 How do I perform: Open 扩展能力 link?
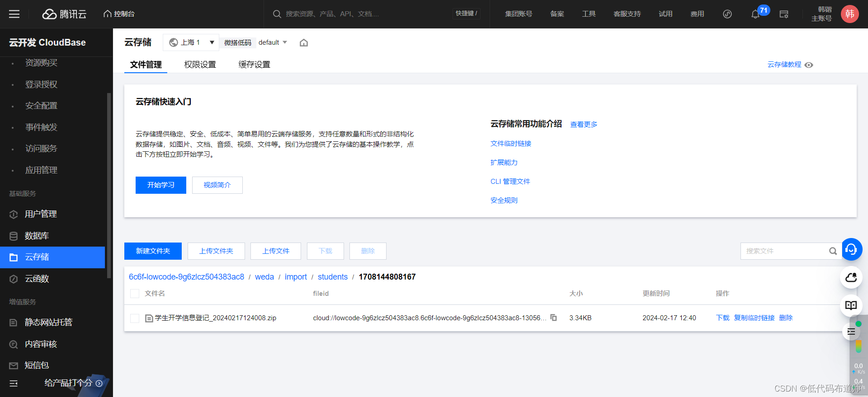coord(504,163)
